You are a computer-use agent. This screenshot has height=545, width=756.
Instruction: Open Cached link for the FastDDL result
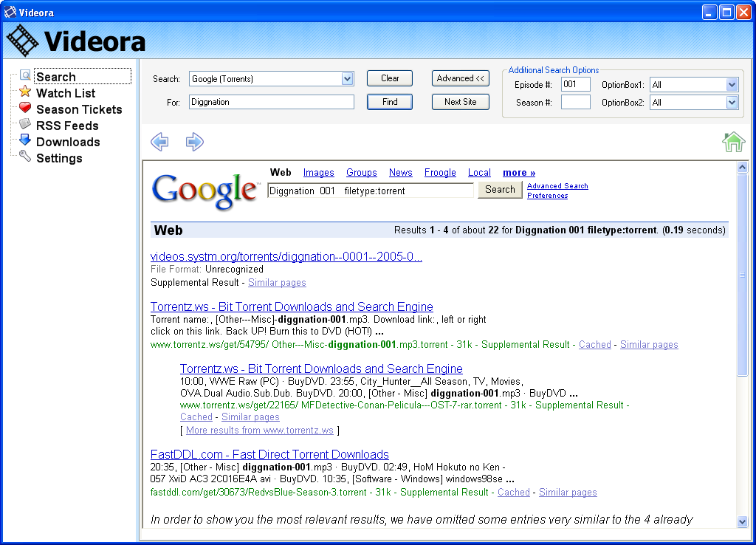pyautogui.click(x=514, y=492)
